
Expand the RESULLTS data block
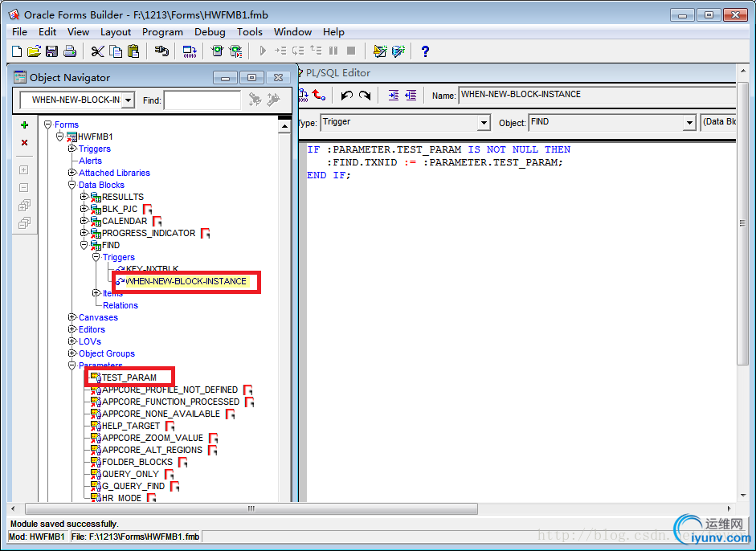click(84, 197)
